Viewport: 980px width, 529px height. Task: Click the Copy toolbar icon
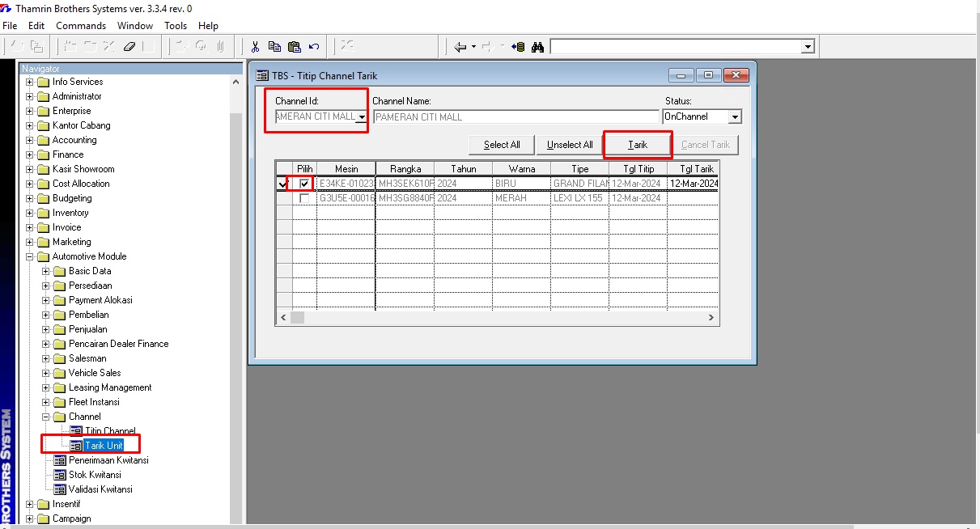point(274,47)
